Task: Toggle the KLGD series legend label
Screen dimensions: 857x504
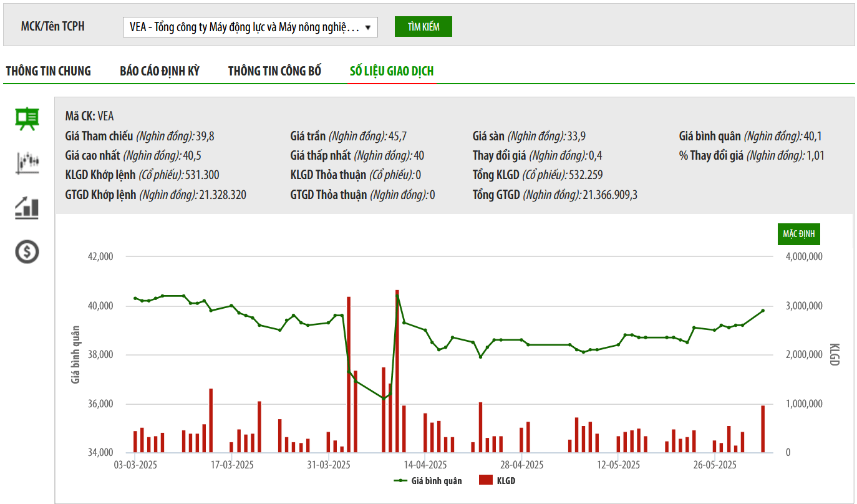Action: (506, 481)
